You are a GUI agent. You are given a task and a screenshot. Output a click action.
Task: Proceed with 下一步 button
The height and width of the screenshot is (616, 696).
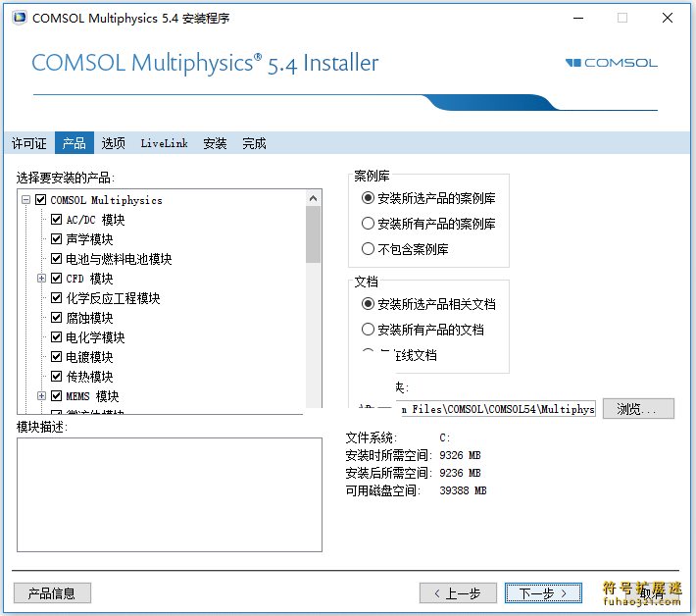click(x=543, y=592)
